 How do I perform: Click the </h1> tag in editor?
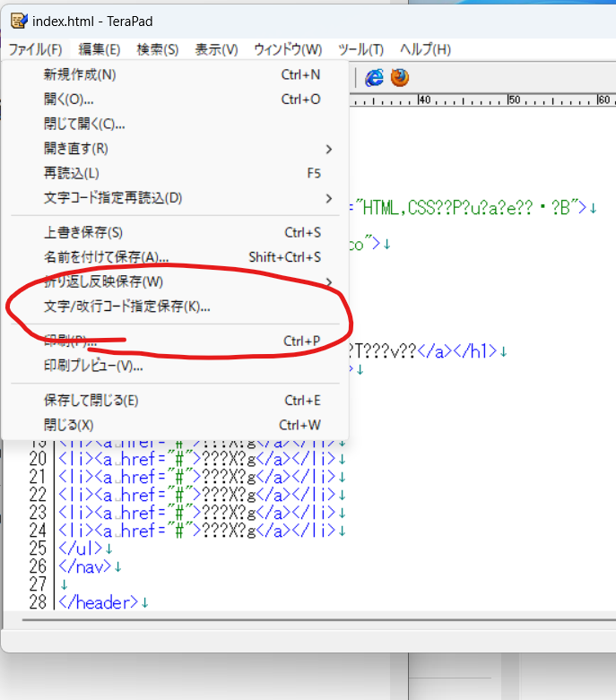(x=475, y=351)
